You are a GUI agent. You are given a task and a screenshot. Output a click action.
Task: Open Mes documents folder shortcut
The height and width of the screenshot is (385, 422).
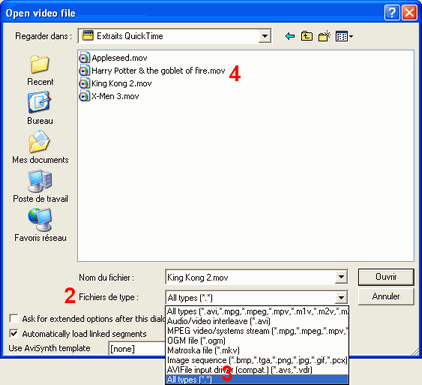(40, 147)
